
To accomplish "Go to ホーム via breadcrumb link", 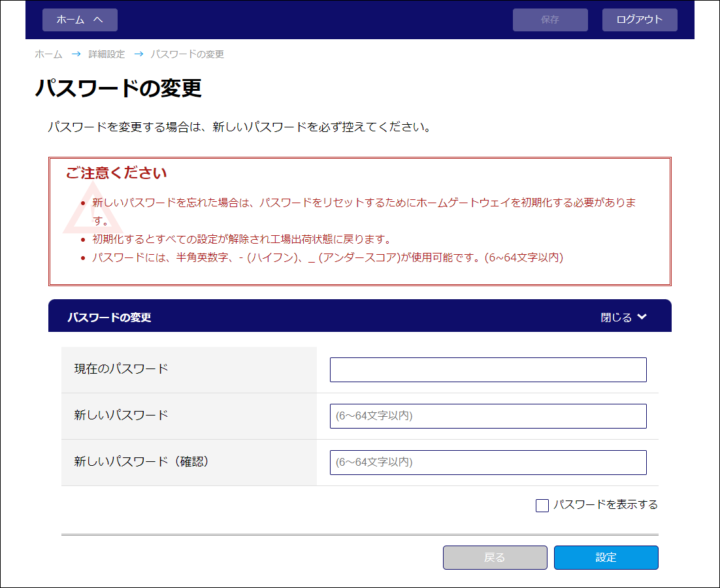I will (x=48, y=54).
